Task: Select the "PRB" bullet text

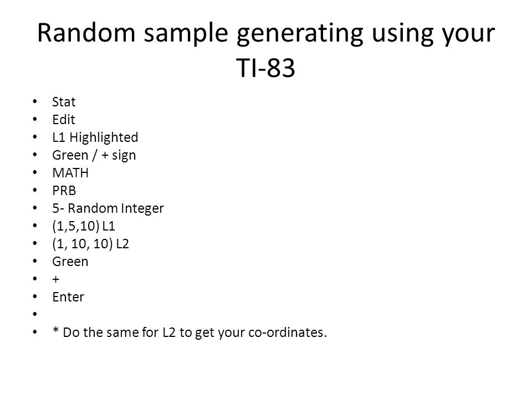Action: tap(64, 191)
